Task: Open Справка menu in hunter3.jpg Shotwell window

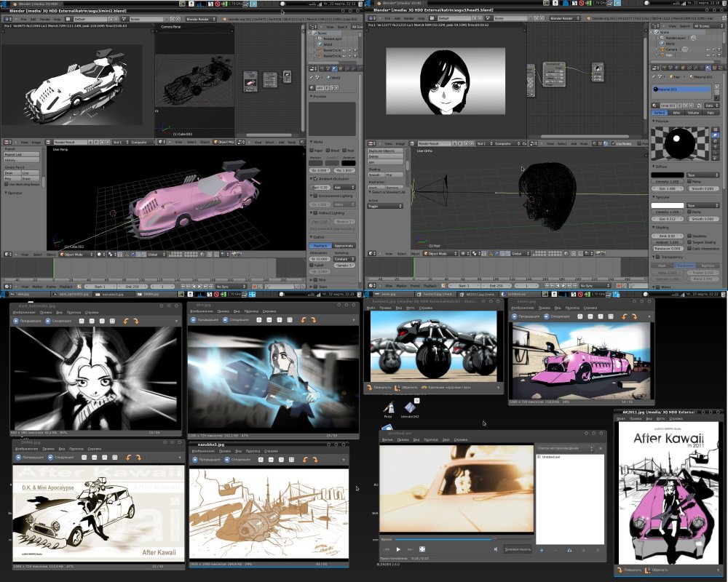Action: [x=425, y=308]
